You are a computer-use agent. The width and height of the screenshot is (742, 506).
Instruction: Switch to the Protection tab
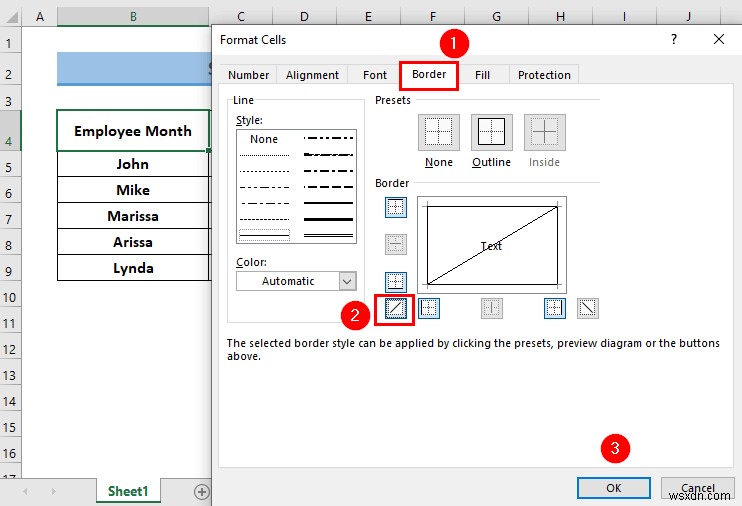click(x=544, y=75)
